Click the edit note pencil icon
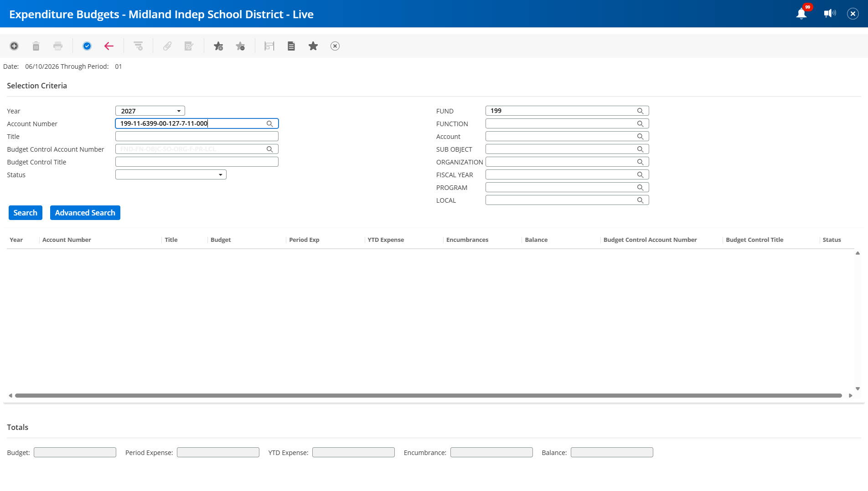 tap(189, 46)
